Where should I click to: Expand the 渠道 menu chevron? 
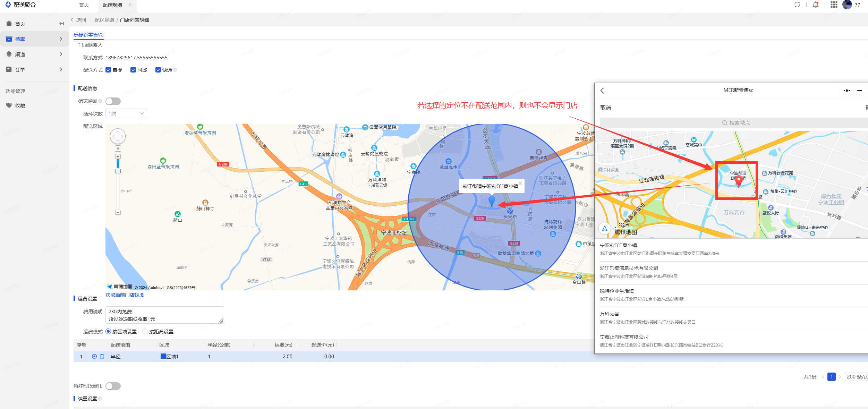[61, 54]
